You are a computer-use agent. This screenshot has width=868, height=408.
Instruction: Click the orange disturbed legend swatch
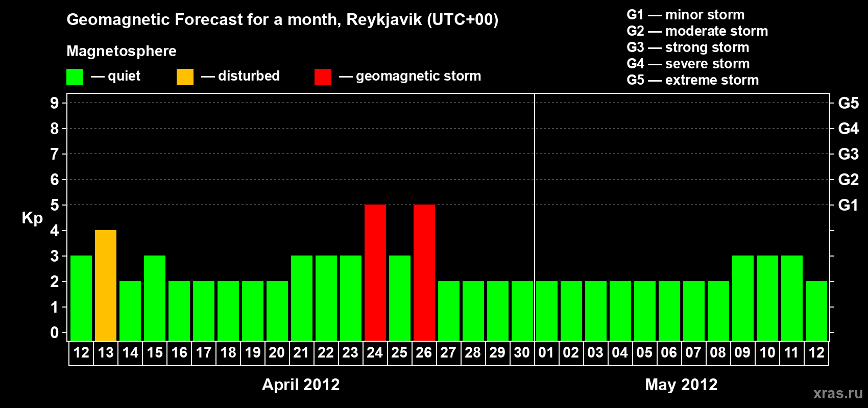click(x=185, y=77)
